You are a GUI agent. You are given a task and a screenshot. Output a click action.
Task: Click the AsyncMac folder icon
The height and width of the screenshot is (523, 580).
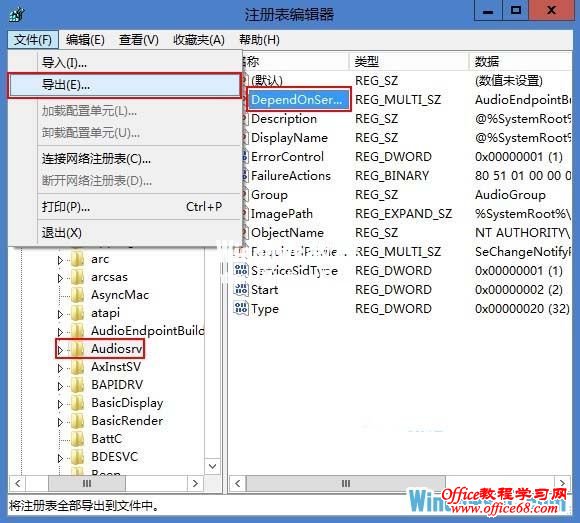pyautogui.click(x=77, y=295)
